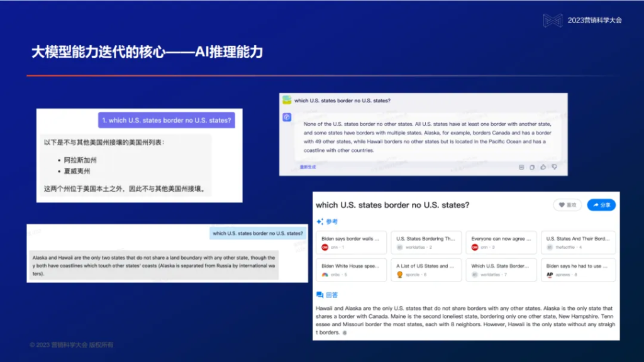Click the speech bubble icon beside 回答
The height and width of the screenshot is (362, 644).
[319, 294]
